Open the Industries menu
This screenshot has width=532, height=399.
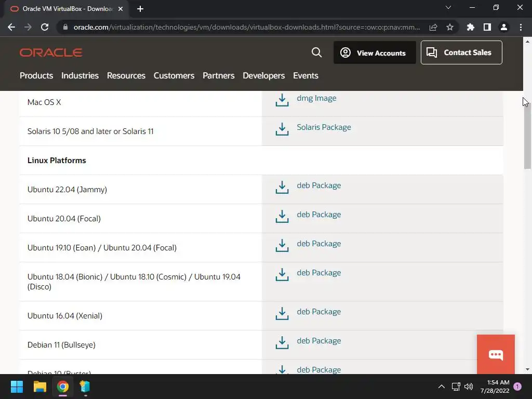[80, 75]
